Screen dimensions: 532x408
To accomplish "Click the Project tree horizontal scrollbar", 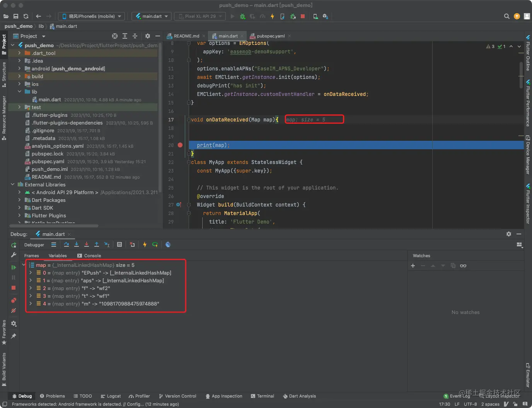I will (x=53, y=226).
